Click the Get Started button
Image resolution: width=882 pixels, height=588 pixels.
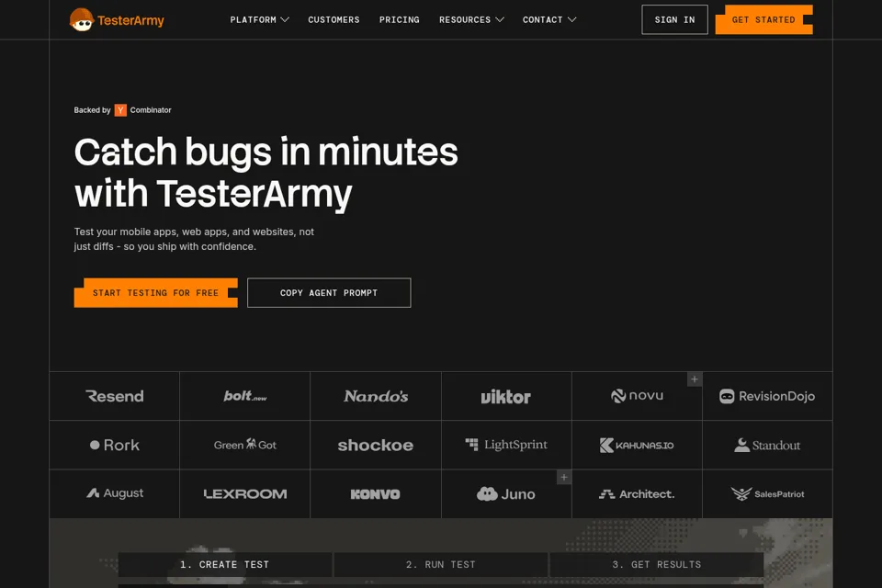point(763,19)
